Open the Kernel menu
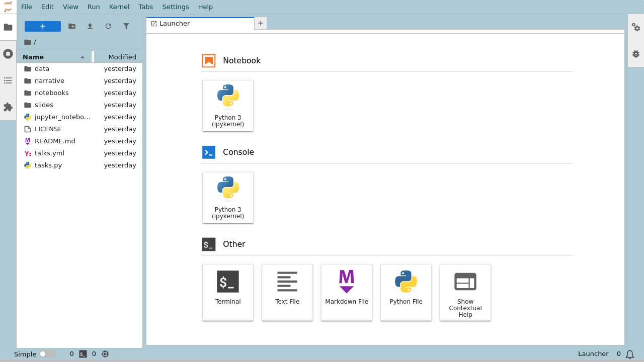 (119, 7)
